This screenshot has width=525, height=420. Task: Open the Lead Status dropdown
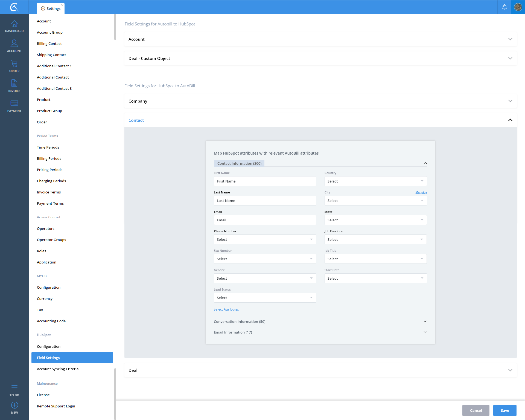coord(265,298)
